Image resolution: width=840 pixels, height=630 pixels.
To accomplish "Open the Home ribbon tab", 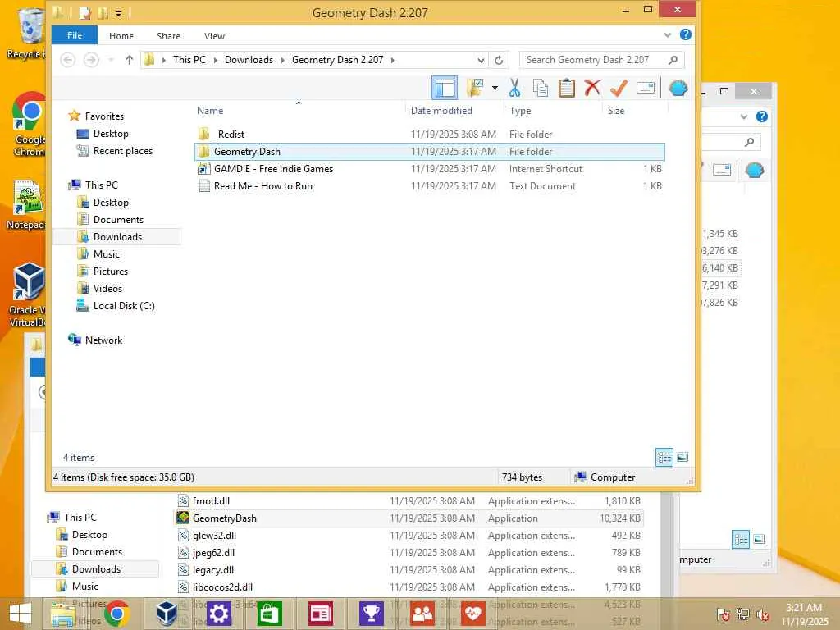I will (x=121, y=36).
